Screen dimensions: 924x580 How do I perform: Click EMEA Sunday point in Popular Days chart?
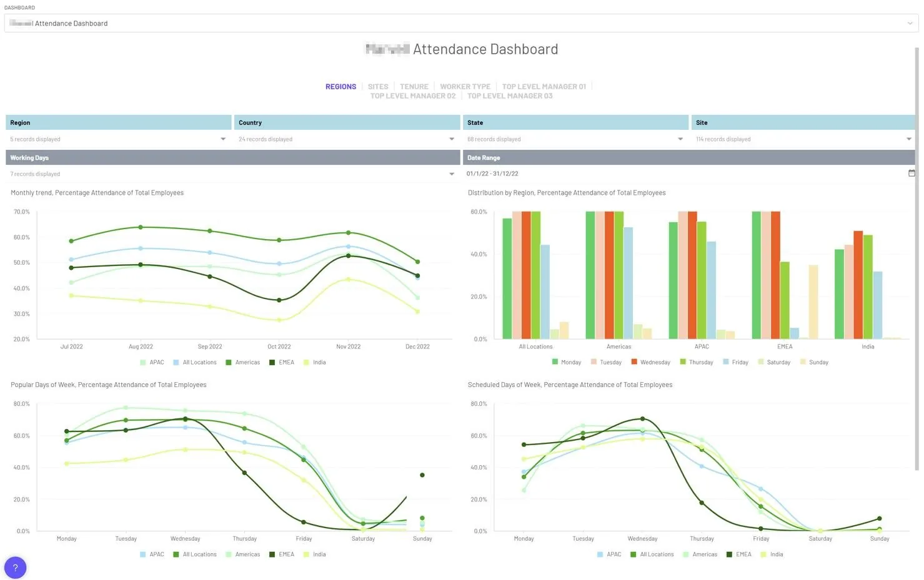(x=422, y=475)
